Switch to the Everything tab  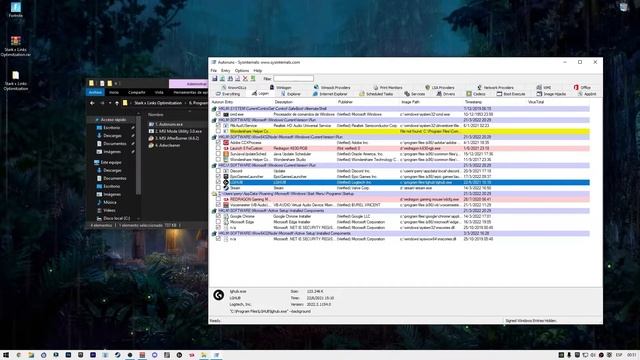[228, 94]
